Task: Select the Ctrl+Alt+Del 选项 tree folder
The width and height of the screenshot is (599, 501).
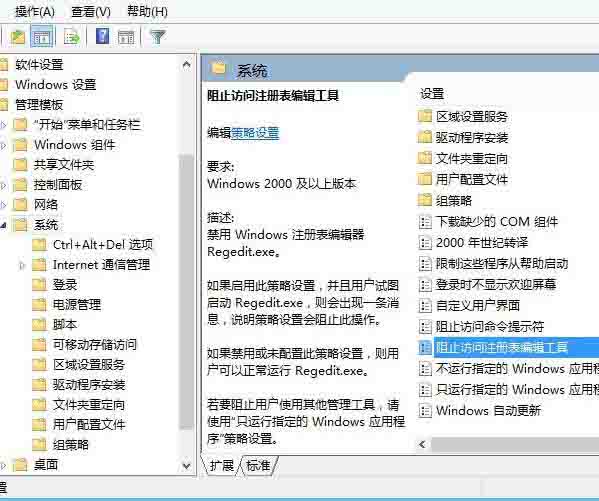Action: pyautogui.click(x=103, y=245)
